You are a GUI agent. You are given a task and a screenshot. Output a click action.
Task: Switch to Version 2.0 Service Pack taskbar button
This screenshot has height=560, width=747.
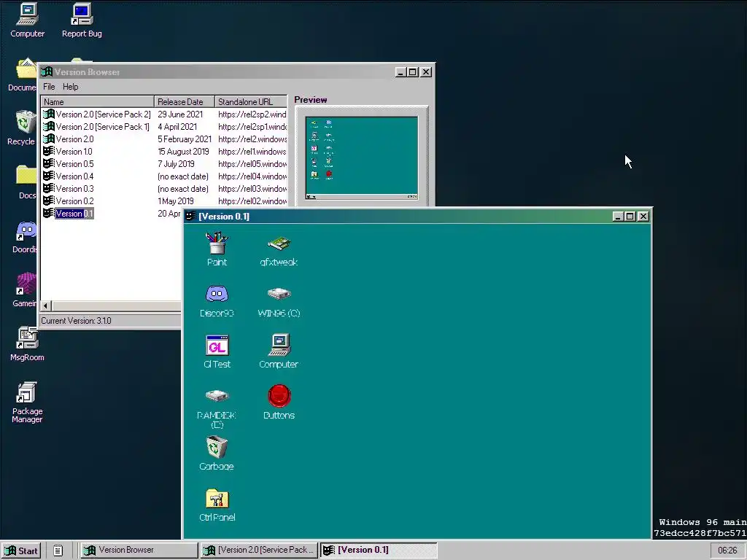click(259, 550)
